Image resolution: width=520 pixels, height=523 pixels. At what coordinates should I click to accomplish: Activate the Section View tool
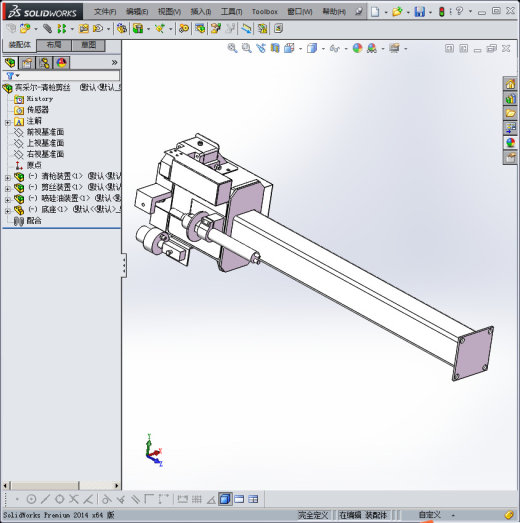point(275,48)
